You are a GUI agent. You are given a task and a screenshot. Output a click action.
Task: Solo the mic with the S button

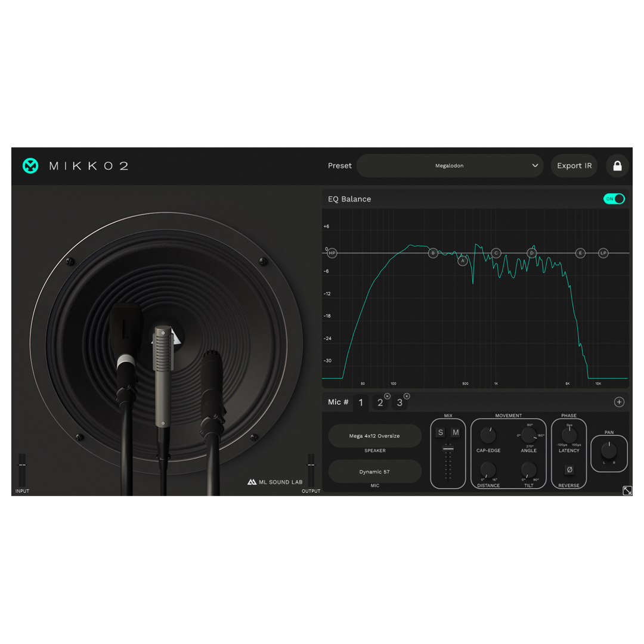click(x=441, y=432)
